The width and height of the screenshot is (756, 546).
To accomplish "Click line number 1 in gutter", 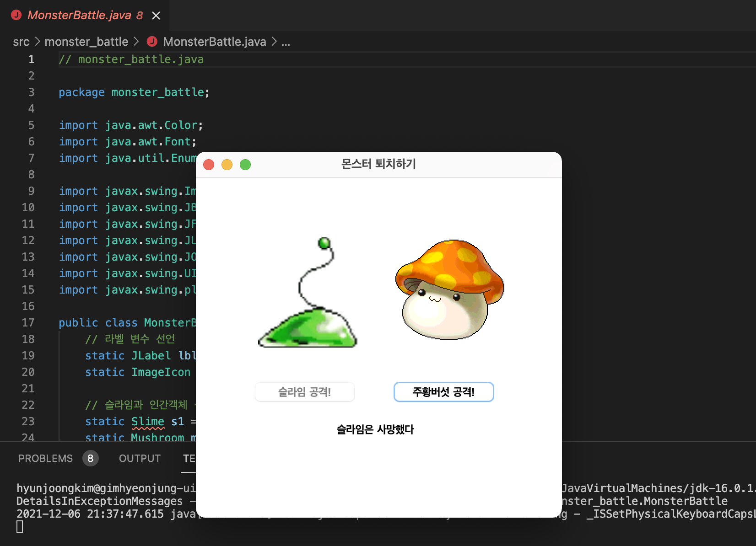I will [x=31, y=59].
